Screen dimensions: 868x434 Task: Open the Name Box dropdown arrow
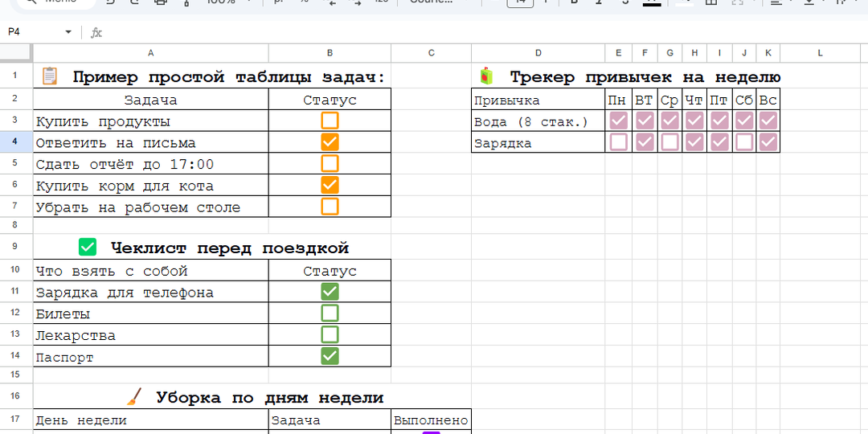(x=68, y=32)
